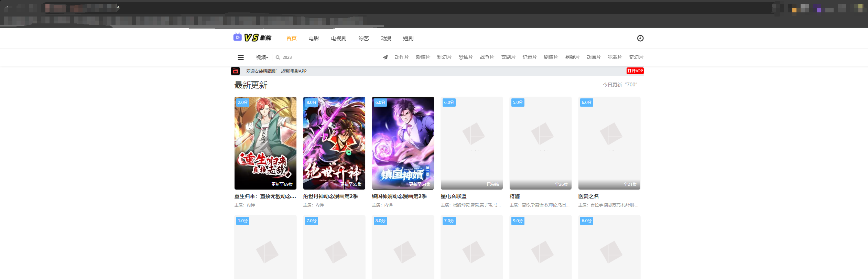Select the 爱情片 category link
The width and height of the screenshot is (868, 279).
tap(423, 57)
